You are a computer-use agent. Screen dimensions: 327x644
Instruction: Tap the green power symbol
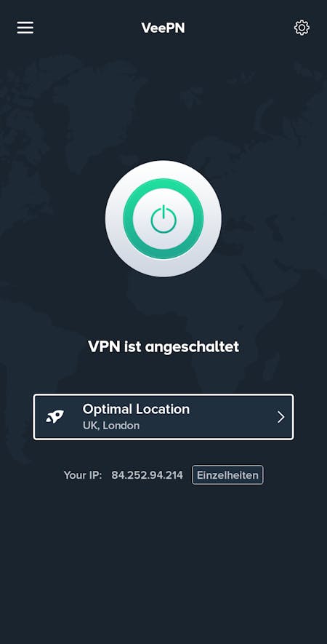pyautogui.click(x=163, y=218)
